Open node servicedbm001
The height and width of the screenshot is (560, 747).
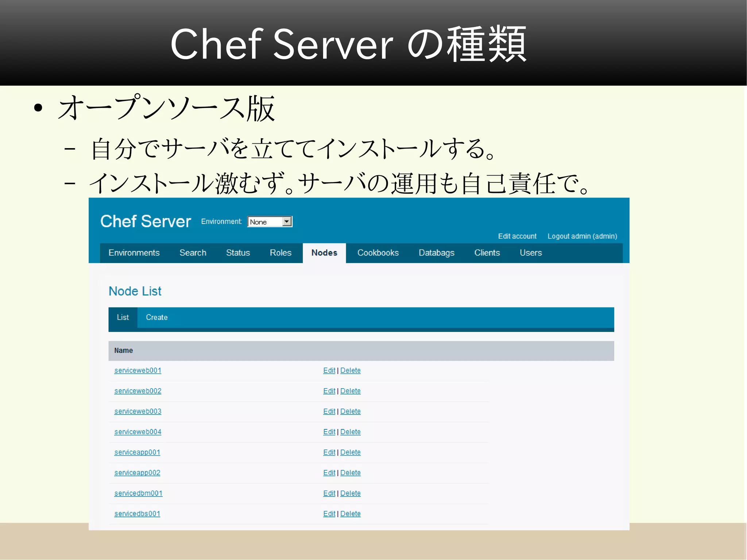tap(138, 493)
